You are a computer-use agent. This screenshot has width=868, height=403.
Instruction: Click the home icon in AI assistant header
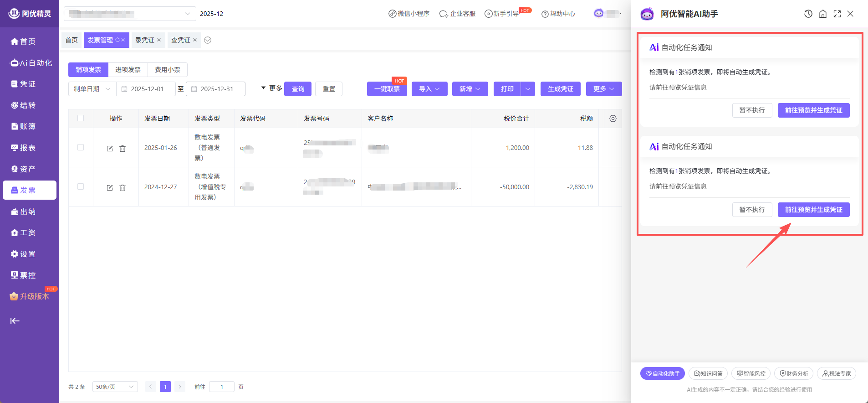pyautogui.click(x=822, y=14)
